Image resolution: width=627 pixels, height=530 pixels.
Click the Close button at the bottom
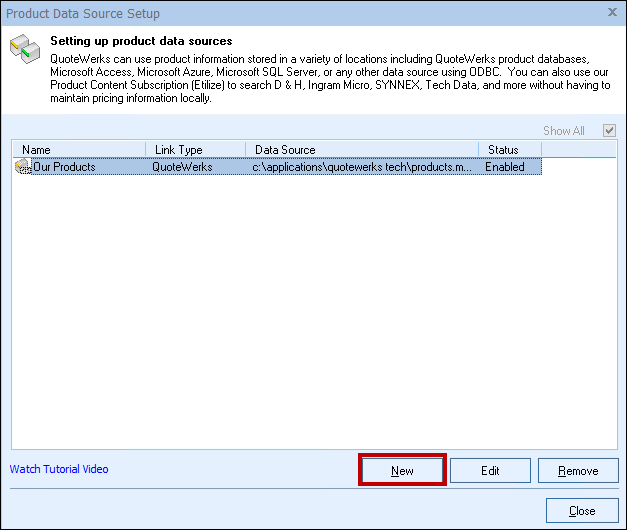[x=582, y=511]
